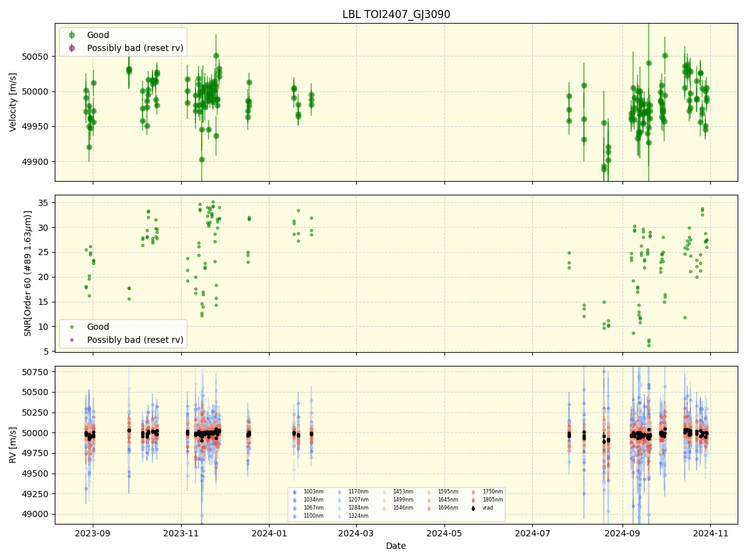Select the 1003nm legend marker

click(294, 491)
